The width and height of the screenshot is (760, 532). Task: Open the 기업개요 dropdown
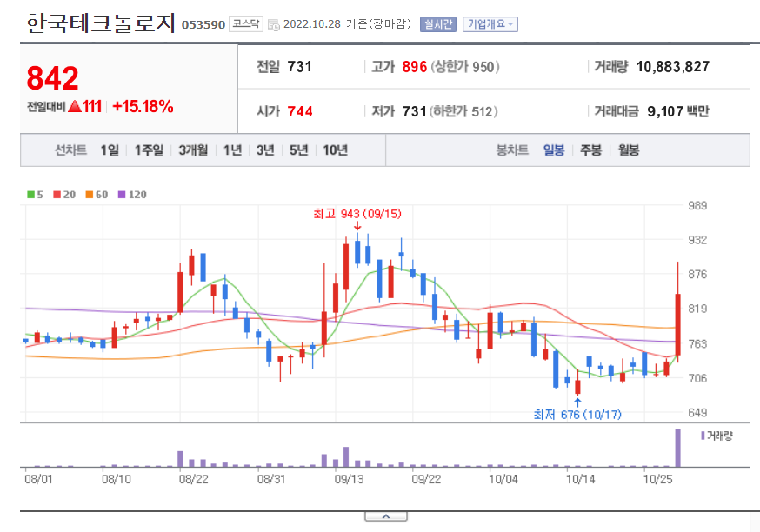pyautogui.click(x=490, y=23)
